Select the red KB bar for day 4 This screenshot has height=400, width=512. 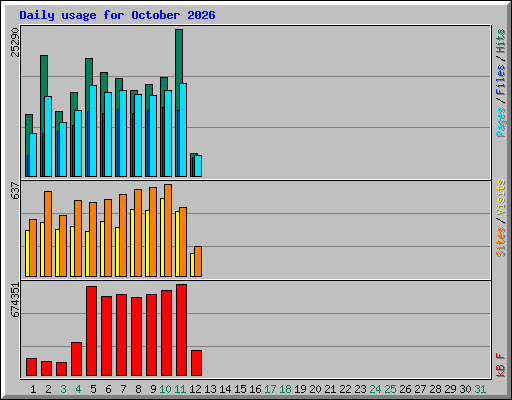76,359
